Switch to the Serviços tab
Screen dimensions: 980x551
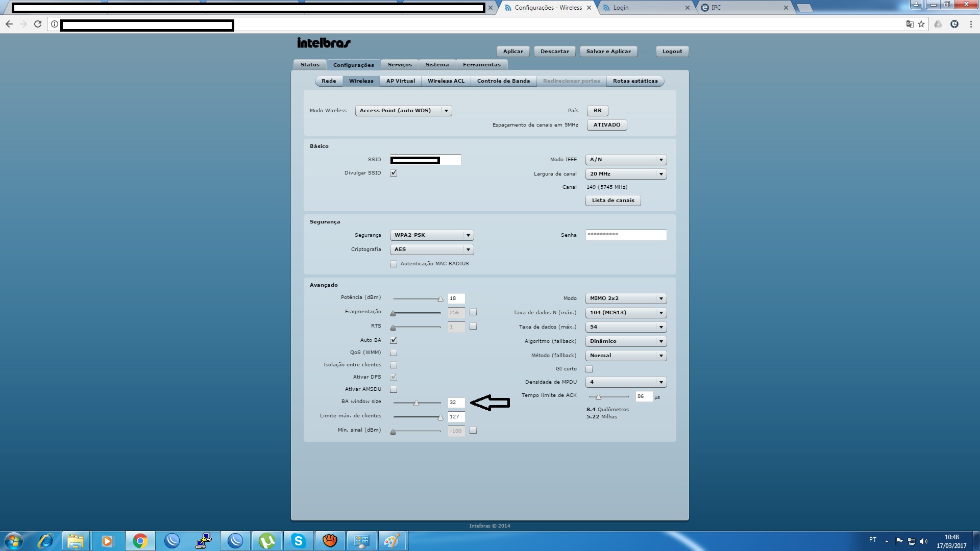399,65
